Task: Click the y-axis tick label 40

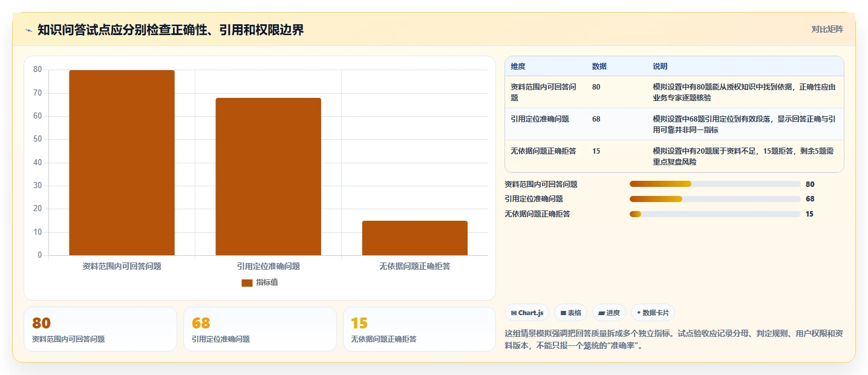Action: [38, 163]
